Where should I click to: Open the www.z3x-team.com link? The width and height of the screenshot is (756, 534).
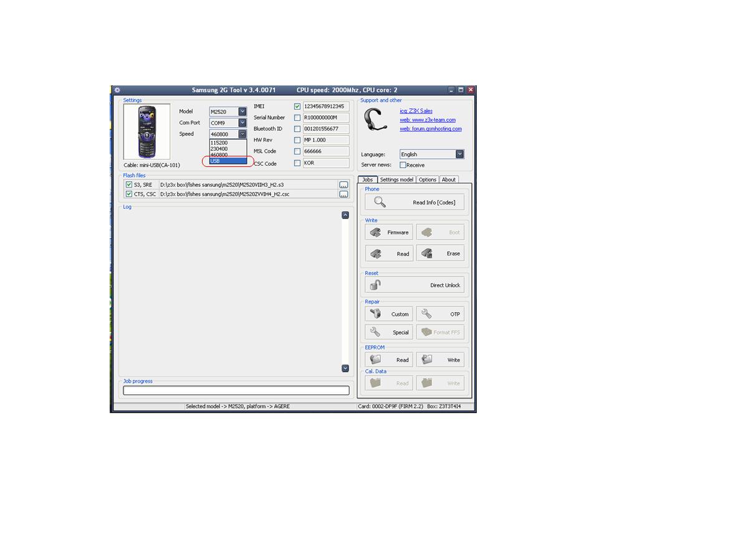click(x=428, y=120)
